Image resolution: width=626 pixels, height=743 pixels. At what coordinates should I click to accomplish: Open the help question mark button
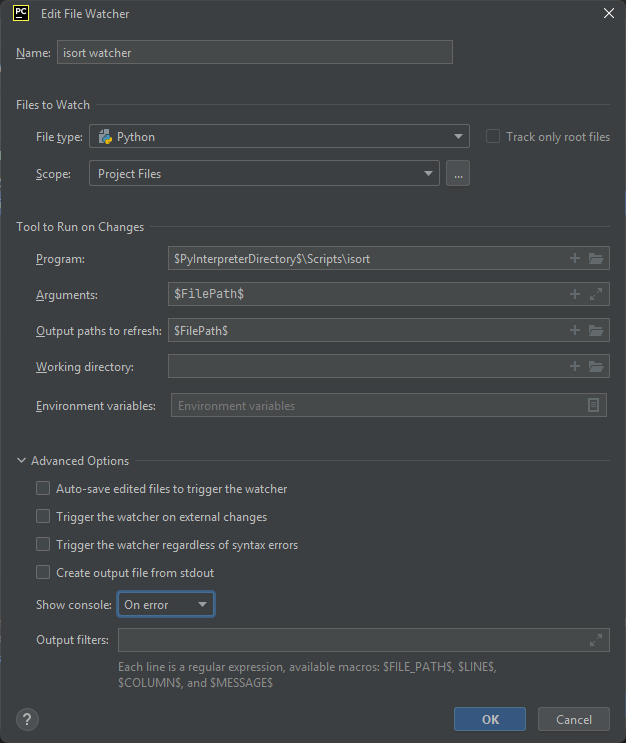point(28,719)
